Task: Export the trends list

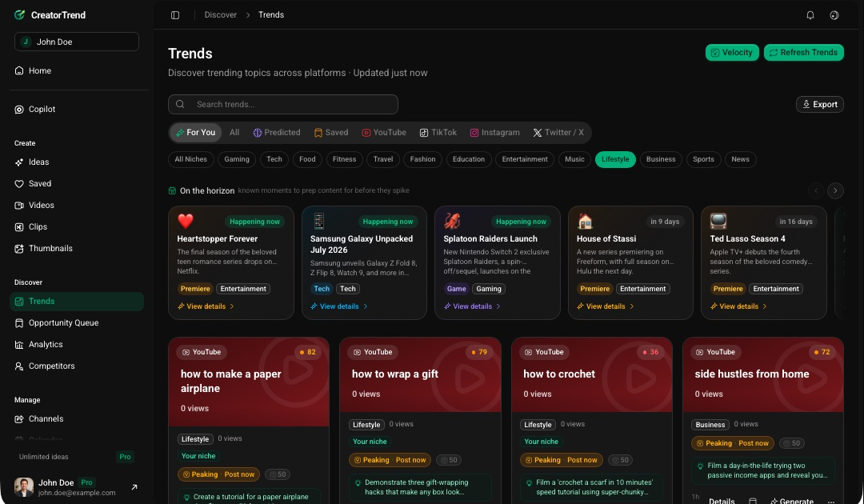Action: click(x=819, y=104)
